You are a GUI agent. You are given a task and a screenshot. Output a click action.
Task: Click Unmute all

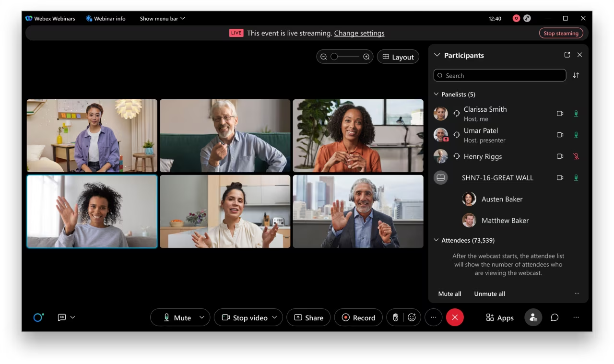pyautogui.click(x=489, y=294)
